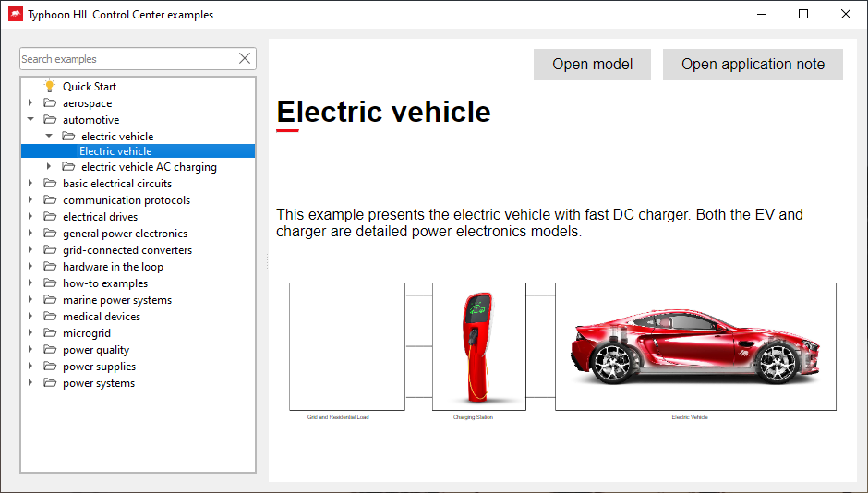Expand the grid-connected converters node
868x493 pixels.
pos(30,249)
